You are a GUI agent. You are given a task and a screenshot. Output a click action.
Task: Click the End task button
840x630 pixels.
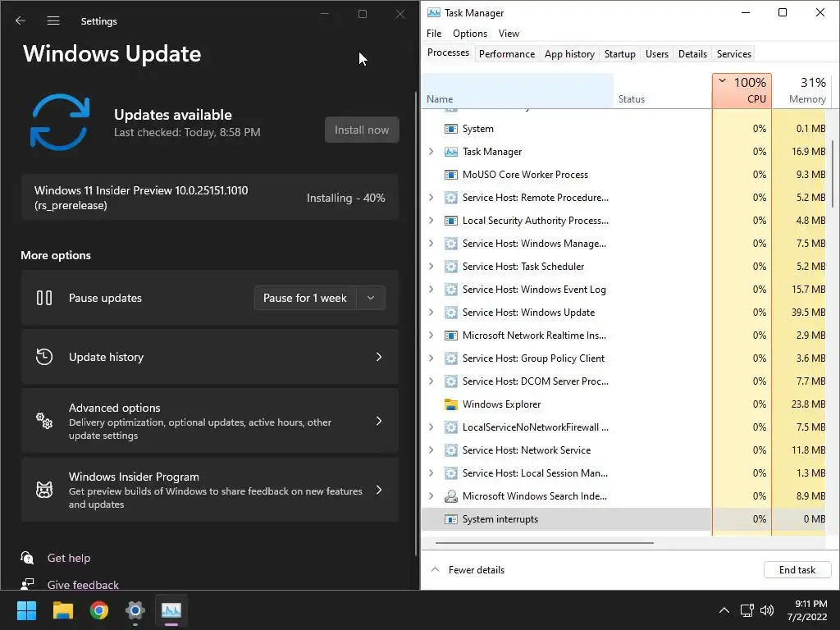pyautogui.click(x=797, y=570)
